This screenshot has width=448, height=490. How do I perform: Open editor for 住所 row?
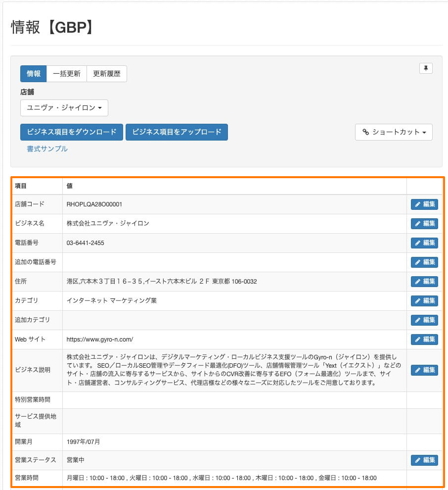click(x=424, y=282)
